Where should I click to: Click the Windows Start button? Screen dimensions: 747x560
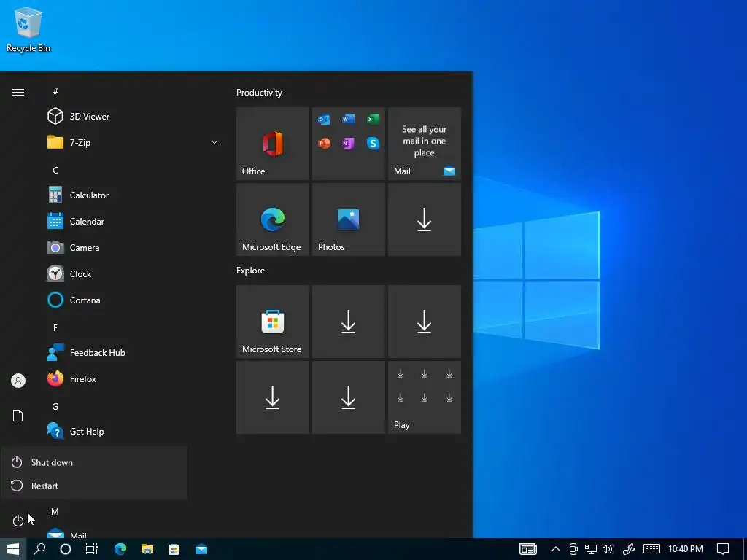(13, 549)
